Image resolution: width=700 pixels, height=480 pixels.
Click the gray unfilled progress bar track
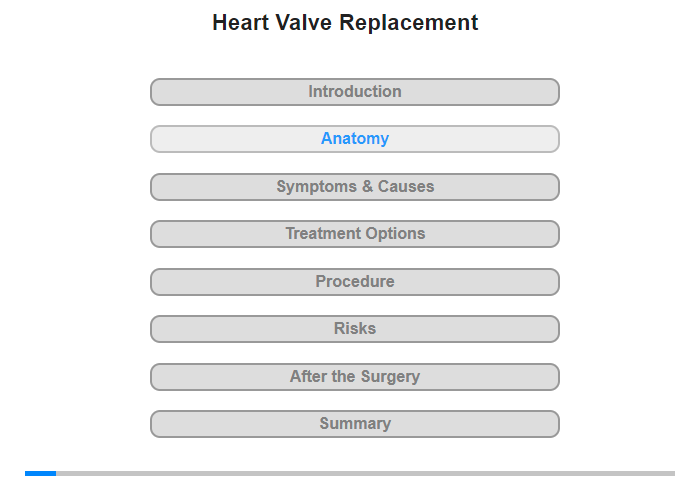point(366,473)
